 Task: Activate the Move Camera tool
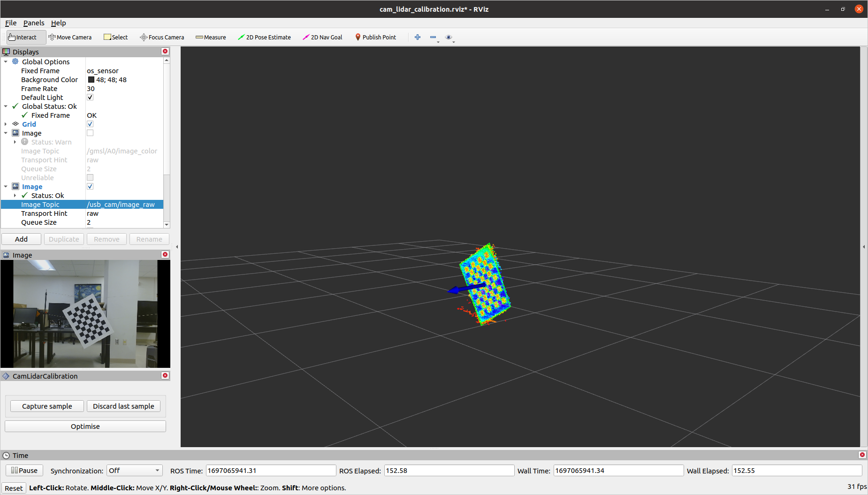[x=70, y=37]
